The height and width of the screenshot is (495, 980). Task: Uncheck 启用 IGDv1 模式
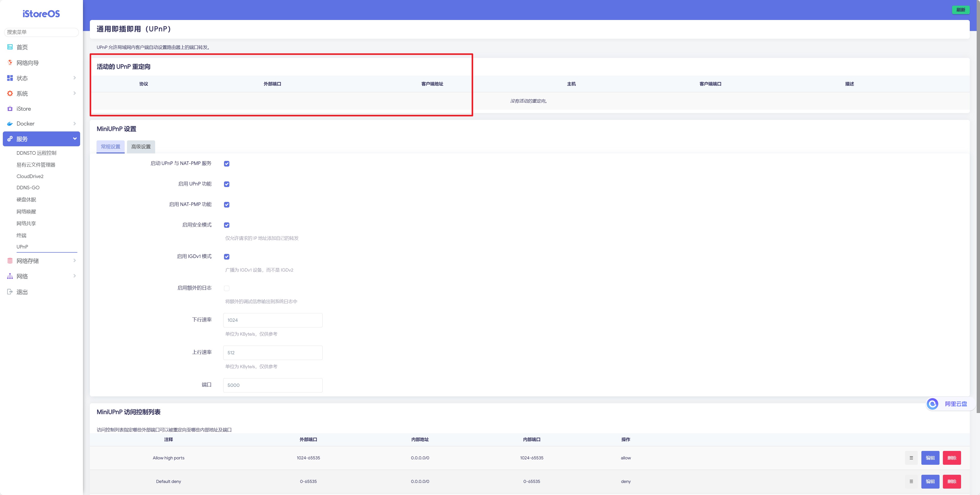pyautogui.click(x=227, y=256)
